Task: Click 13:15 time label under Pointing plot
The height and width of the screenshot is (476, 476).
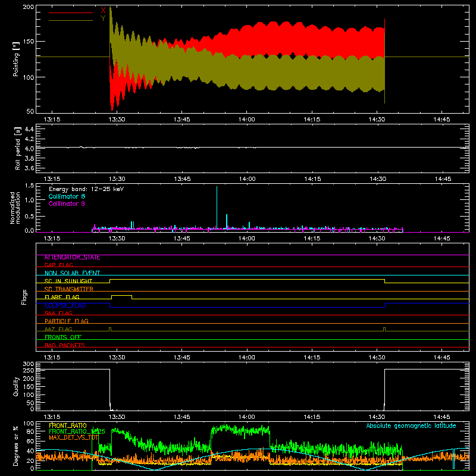Action: [x=52, y=120]
